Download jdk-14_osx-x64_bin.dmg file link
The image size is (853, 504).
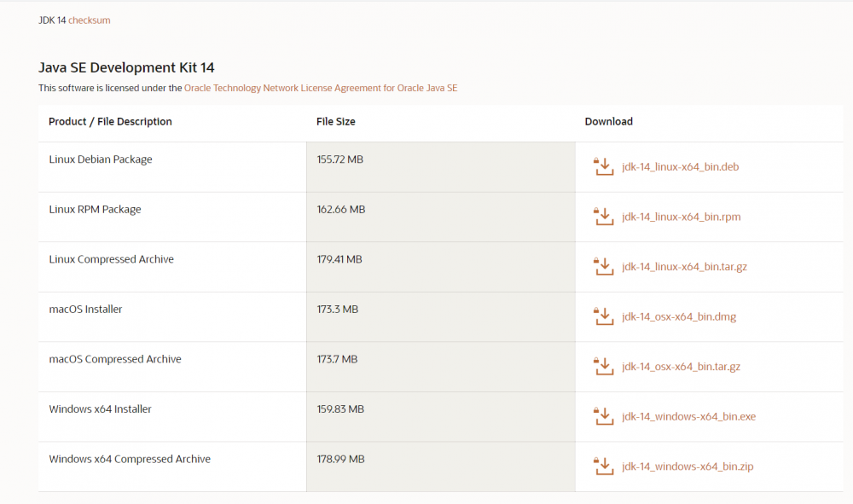(679, 317)
